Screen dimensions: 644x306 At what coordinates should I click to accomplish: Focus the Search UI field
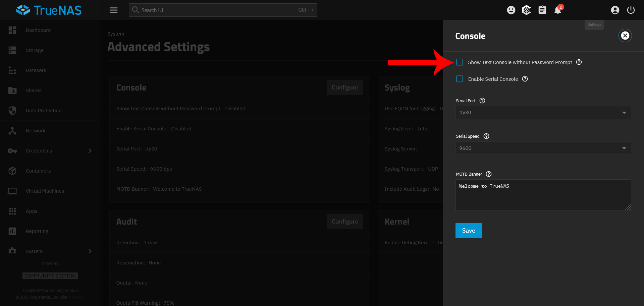pyautogui.click(x=223, y=10)
